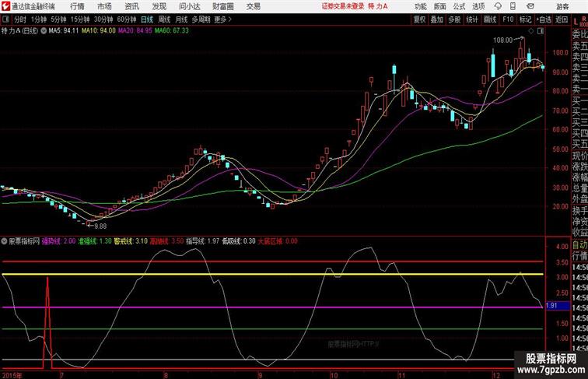Select the 日线 daily period tab
The width and height of the screenshot is (588, 379).
(147, 19)
